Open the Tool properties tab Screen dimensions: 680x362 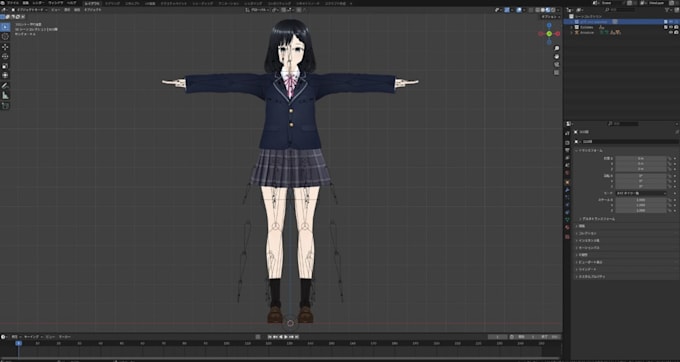pos(567,132)
